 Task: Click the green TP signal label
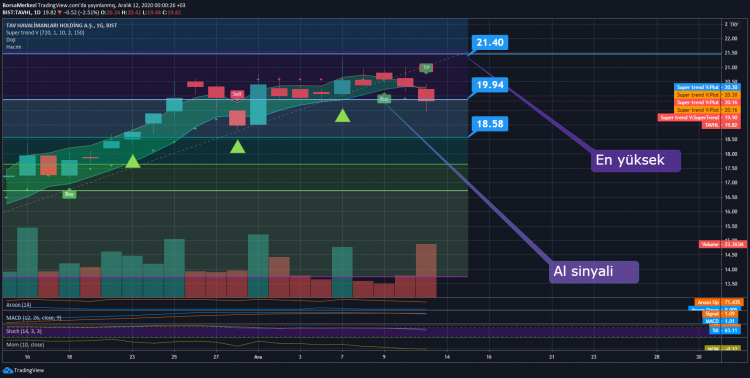(x=426, y=68)
